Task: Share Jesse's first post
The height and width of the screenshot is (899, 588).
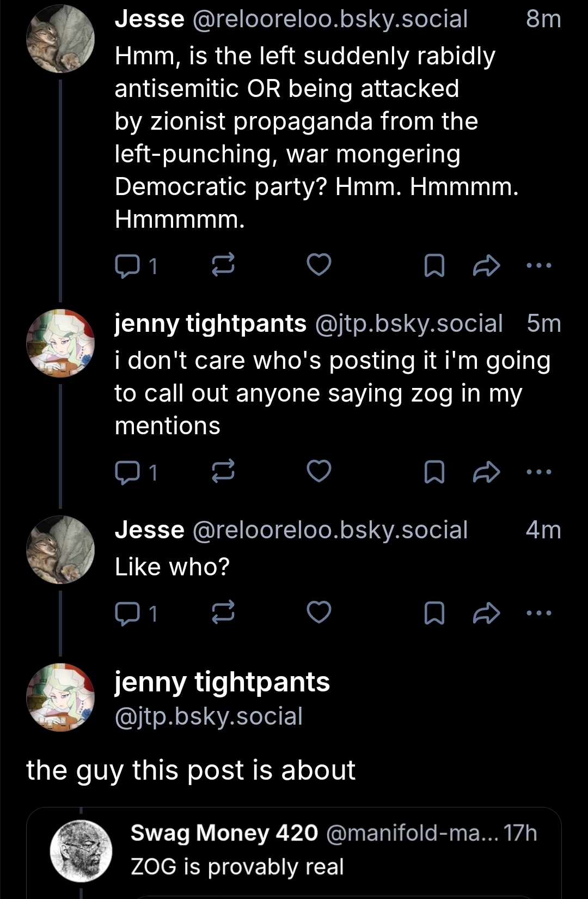Action: point(486,265)
